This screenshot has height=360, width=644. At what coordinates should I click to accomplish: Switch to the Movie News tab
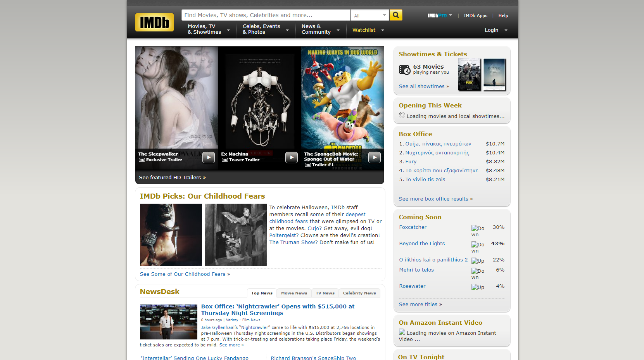[294, 293]
